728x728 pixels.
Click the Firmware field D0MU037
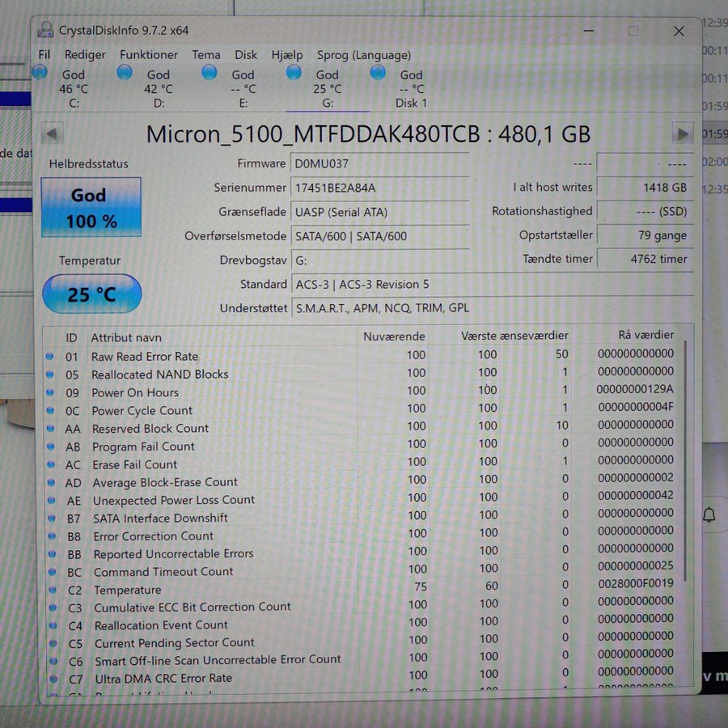(380, 164)
